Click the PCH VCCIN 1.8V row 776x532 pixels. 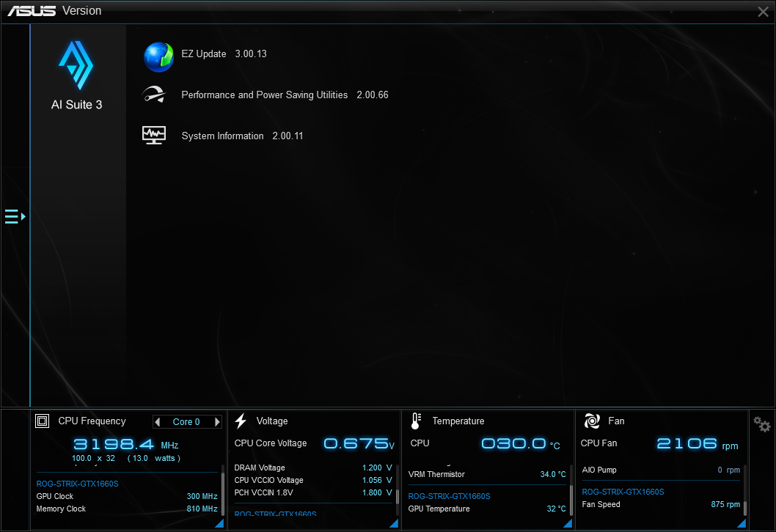pyautogui.click(x=312, y=492)
